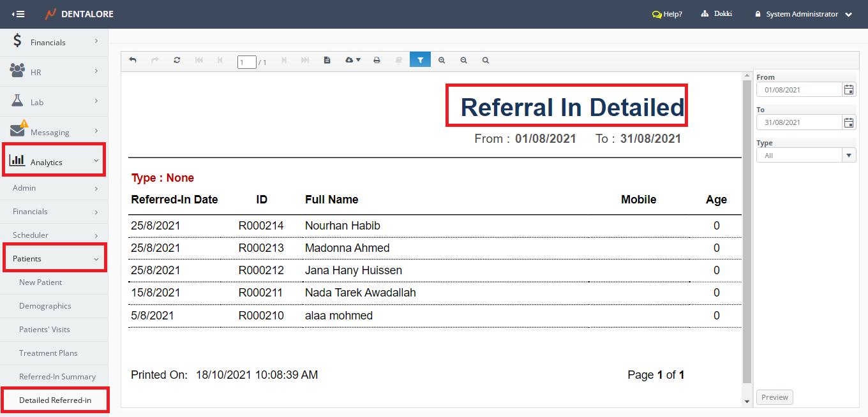Refresh the report using the toolbar icon
Screen dimensions: 868x417
(x=177, y=60)
